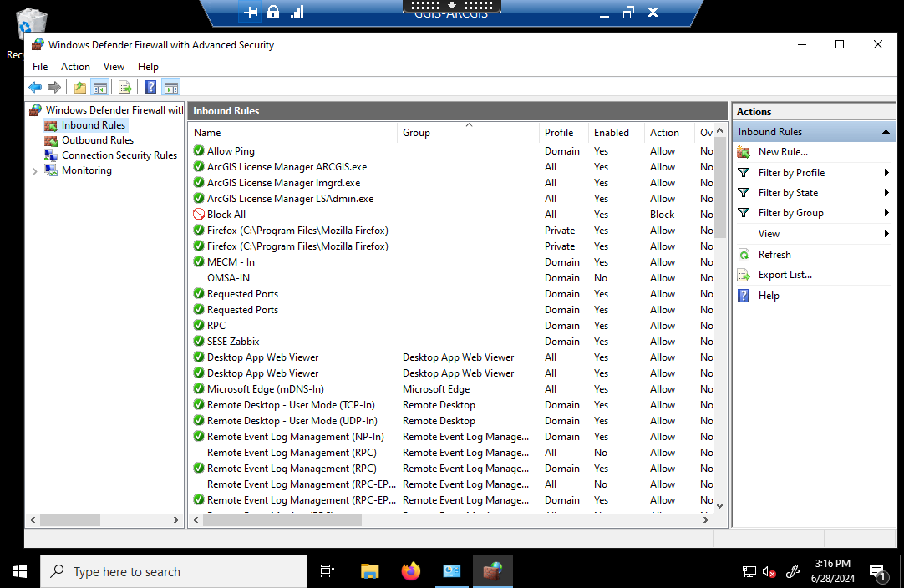Click New Rule... in Actions pane

tap(783, 152)
